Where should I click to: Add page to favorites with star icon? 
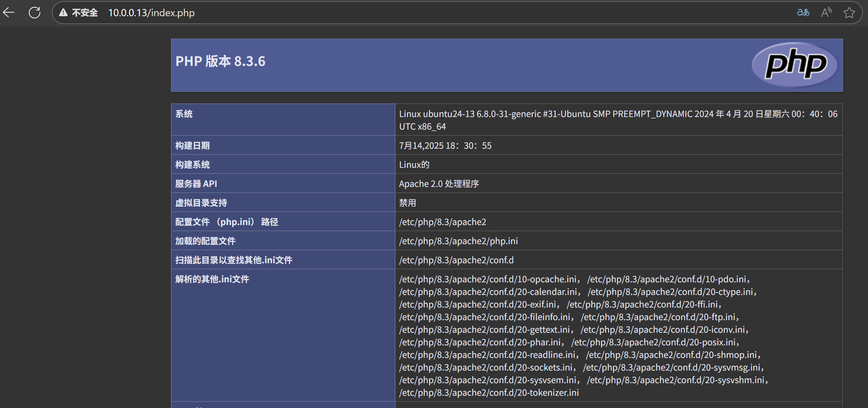point(849,13)
